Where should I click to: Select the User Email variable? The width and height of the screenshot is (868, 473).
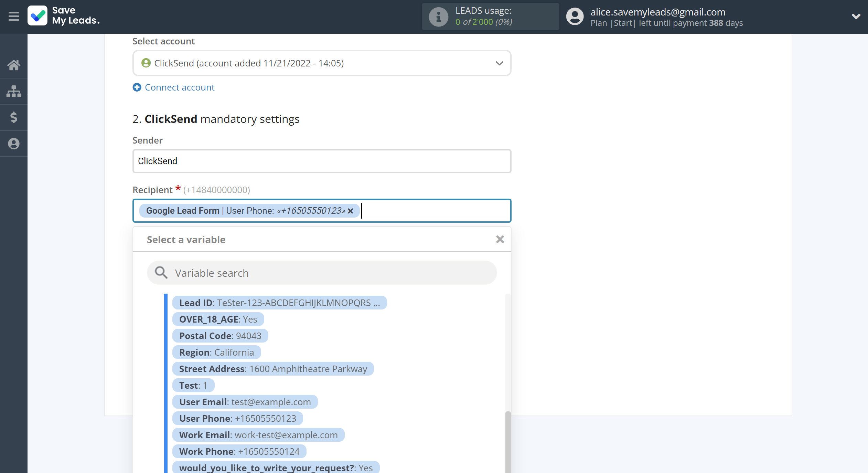pos(245,402)
